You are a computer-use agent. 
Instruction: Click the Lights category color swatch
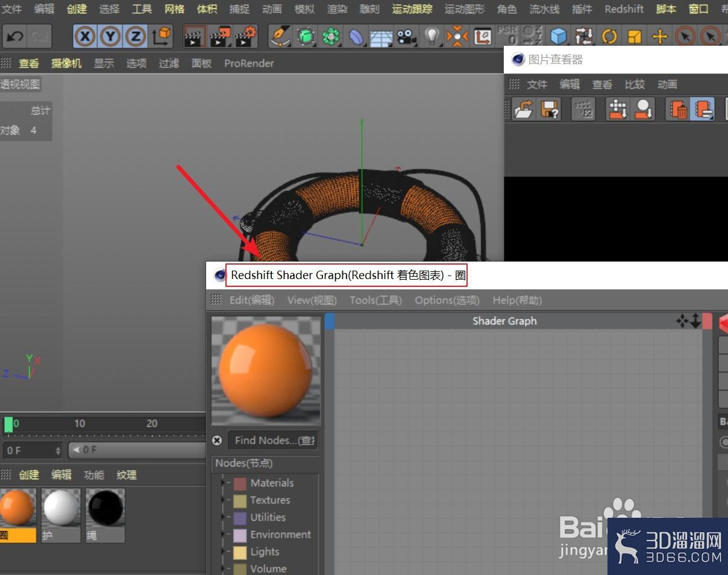(240, 552)
